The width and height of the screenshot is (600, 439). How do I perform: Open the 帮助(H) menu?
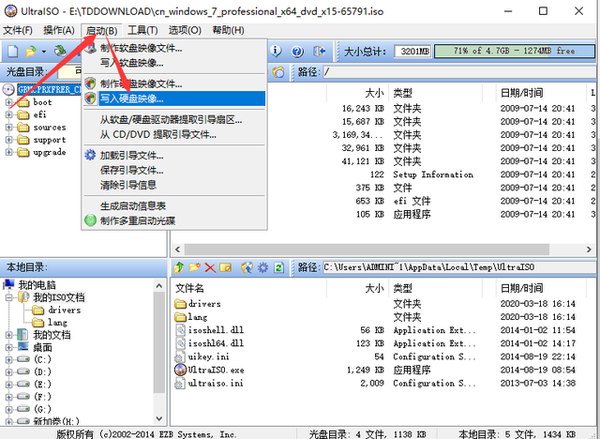pos(228,30)
